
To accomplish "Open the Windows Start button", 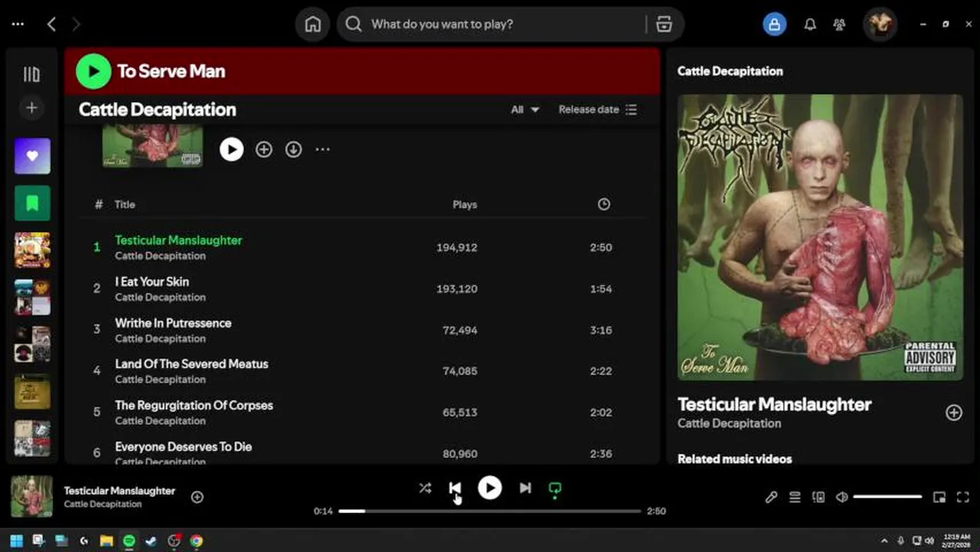I will pyautogui.click(x=16, y=541).
